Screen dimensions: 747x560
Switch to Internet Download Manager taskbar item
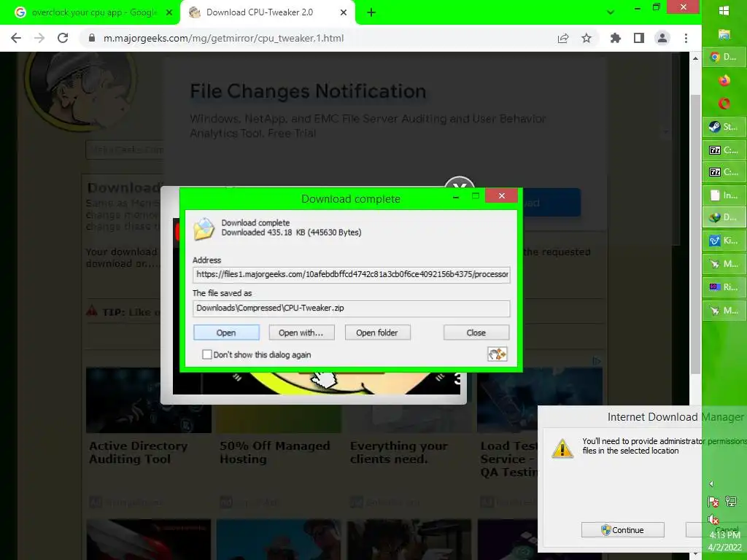(724, 217)
